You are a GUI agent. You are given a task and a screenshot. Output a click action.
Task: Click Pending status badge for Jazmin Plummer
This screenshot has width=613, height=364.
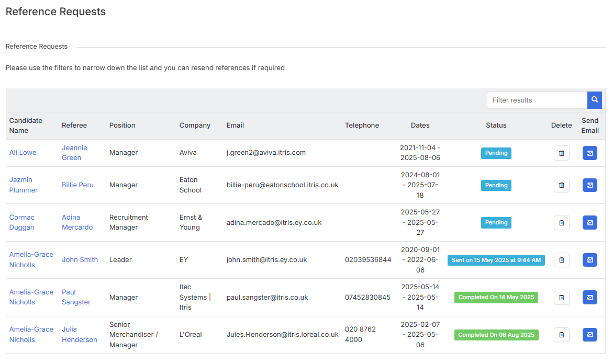(x=496, y=185)
